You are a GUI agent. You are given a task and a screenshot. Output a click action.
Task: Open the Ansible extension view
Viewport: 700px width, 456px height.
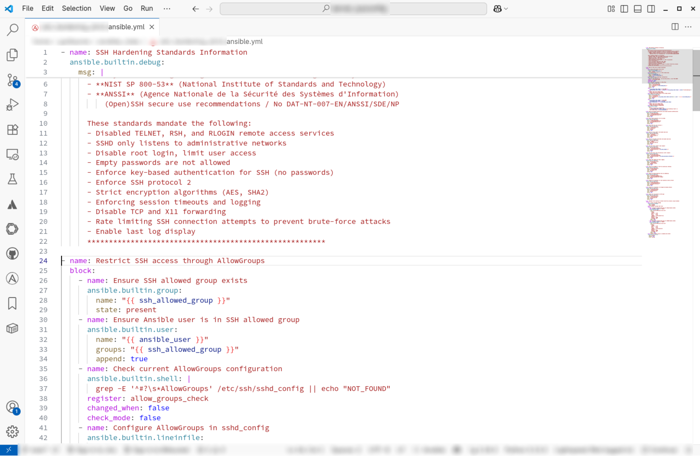(12, 279)
